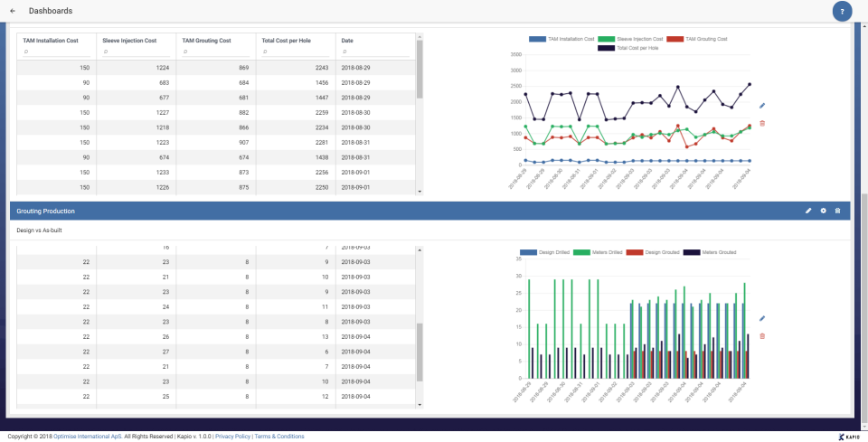Click the Date column search field
The image size is (868, 442).
click(x=375, y=52)
